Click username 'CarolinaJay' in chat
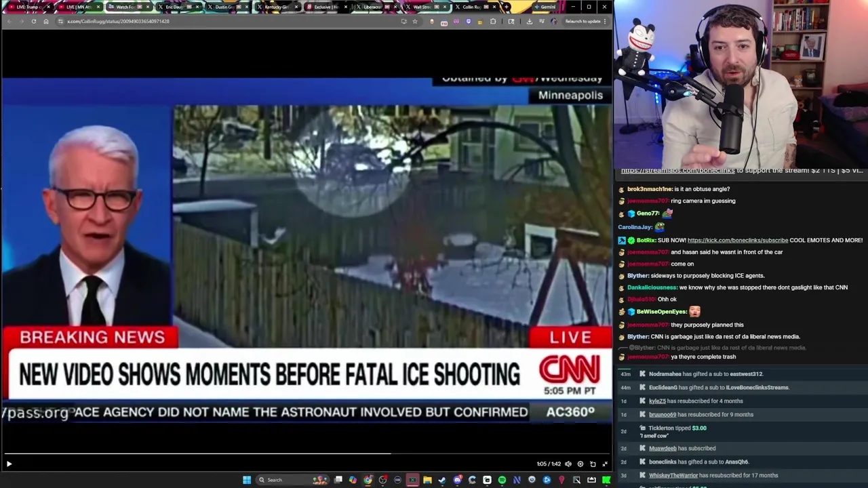The width and height of the screenshot is (868, 488). (635, 227)
